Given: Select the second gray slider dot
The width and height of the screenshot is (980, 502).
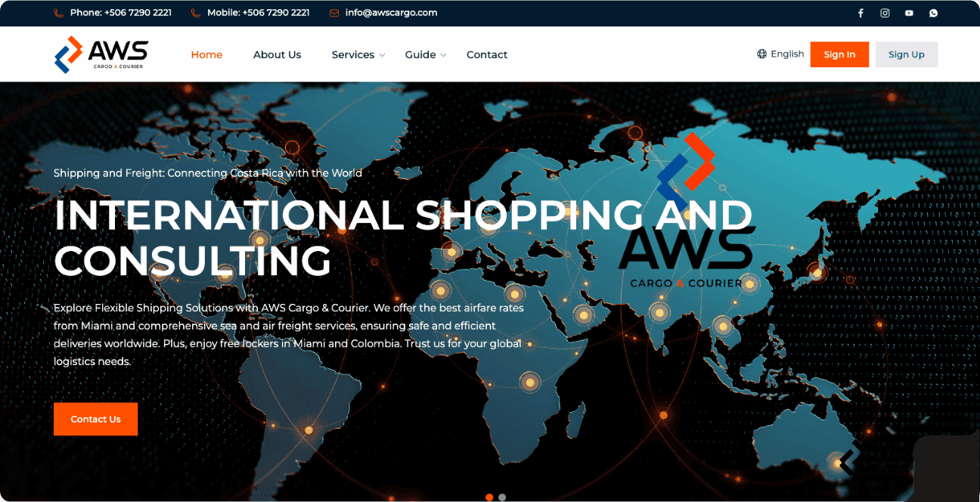Looking at the screenshot, I should (502, 497).
